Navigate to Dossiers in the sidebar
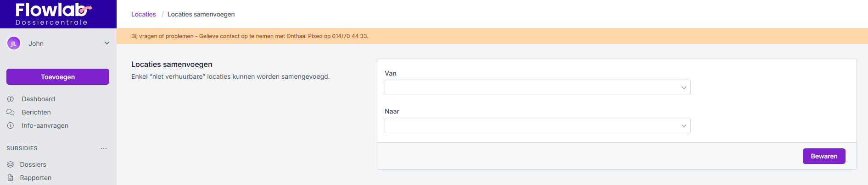This screenshot has width=868, height=185. pos(33,164)
